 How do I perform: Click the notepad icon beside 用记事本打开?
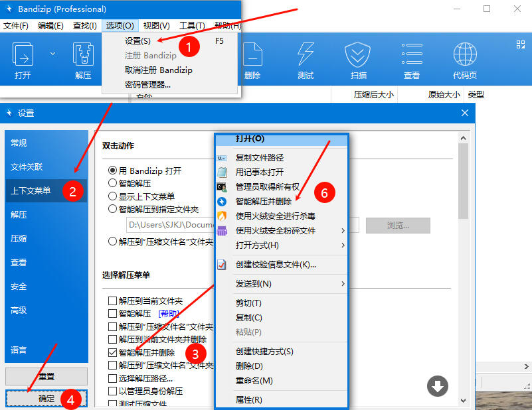pyautogui.click(x=222, y=172)
